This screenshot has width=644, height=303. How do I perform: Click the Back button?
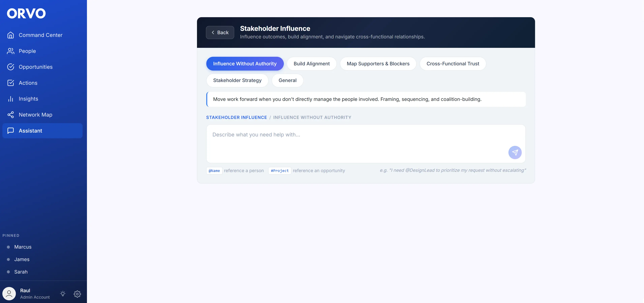point(220,32)
